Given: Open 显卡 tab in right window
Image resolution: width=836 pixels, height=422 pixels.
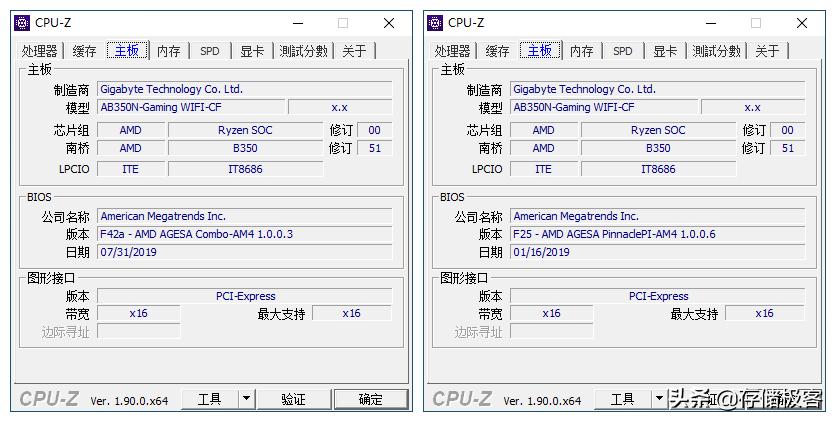Looking at the screenshot, I should (x=665, y=51).
